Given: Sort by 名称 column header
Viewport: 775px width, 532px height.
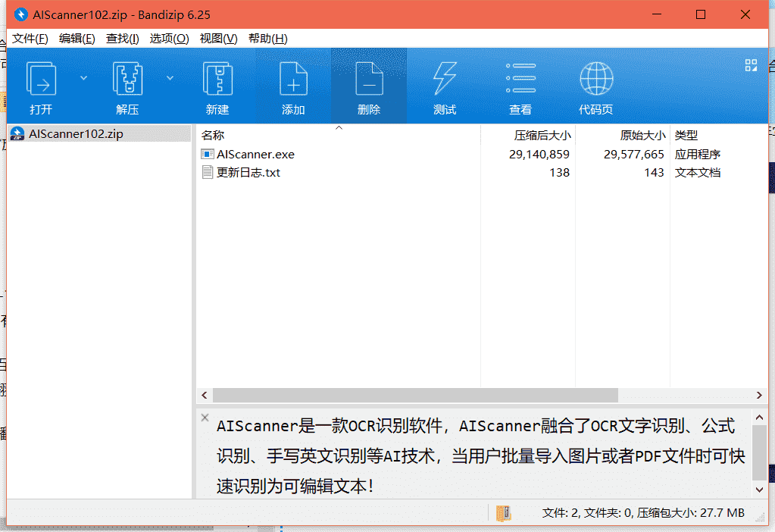Looking at the screenshot, I should 339,135.
